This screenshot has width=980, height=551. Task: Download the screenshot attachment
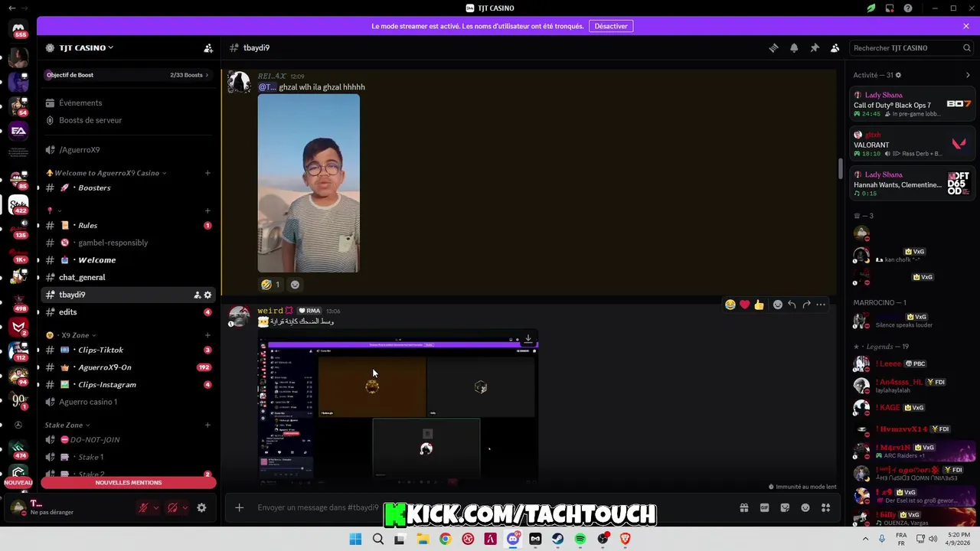click(x=528, y=338)
